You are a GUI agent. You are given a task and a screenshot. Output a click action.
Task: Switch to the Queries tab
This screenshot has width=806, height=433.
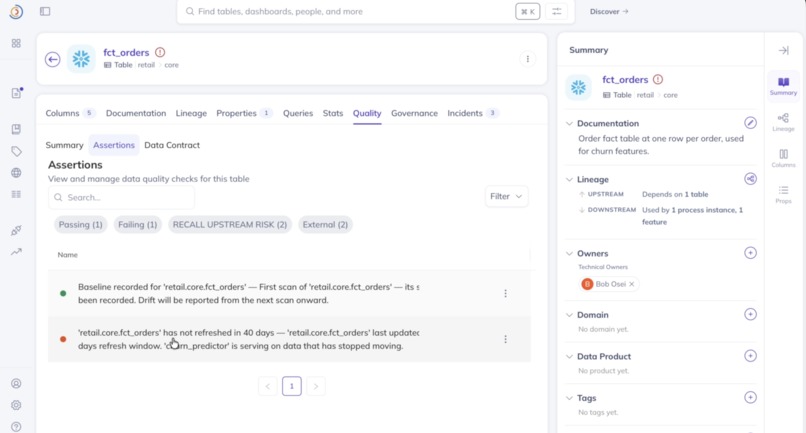[x=298, y=113]
